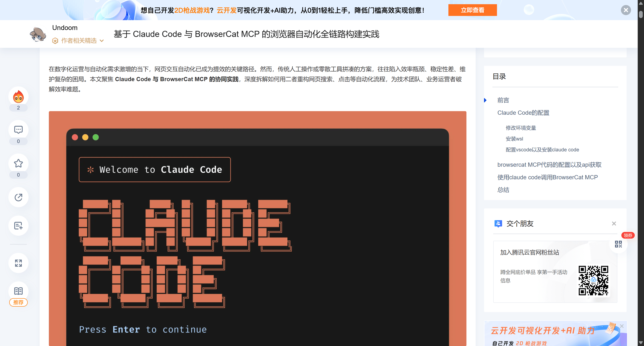Close the top banner advertisement
The image size is (644, 346).
pyautogui.click(x=626, y=10)
